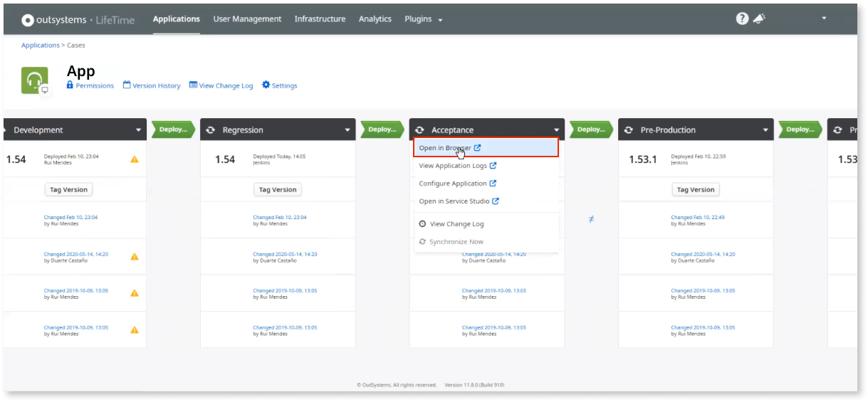The width and height of the screenshot is (868, 402).
Task: Click the Pre-Production environment sync icon
Action: point(628,130)
